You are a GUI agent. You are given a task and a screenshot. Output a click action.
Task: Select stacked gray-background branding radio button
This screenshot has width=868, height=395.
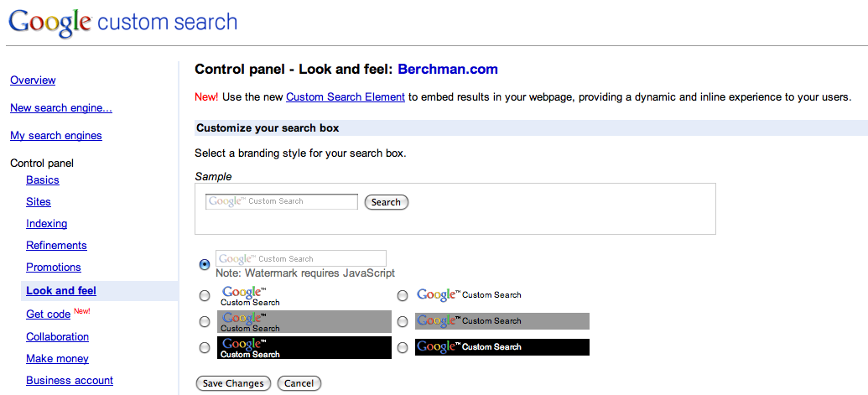click(x=205, y=321)
